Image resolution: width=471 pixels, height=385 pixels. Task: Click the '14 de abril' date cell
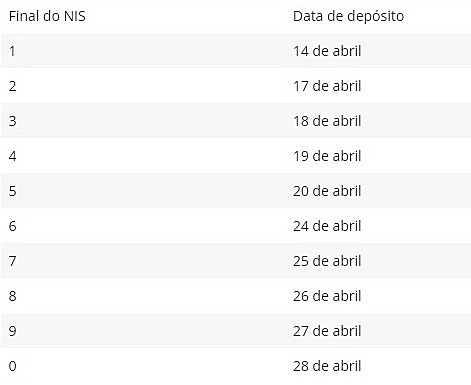click(327, 51)
